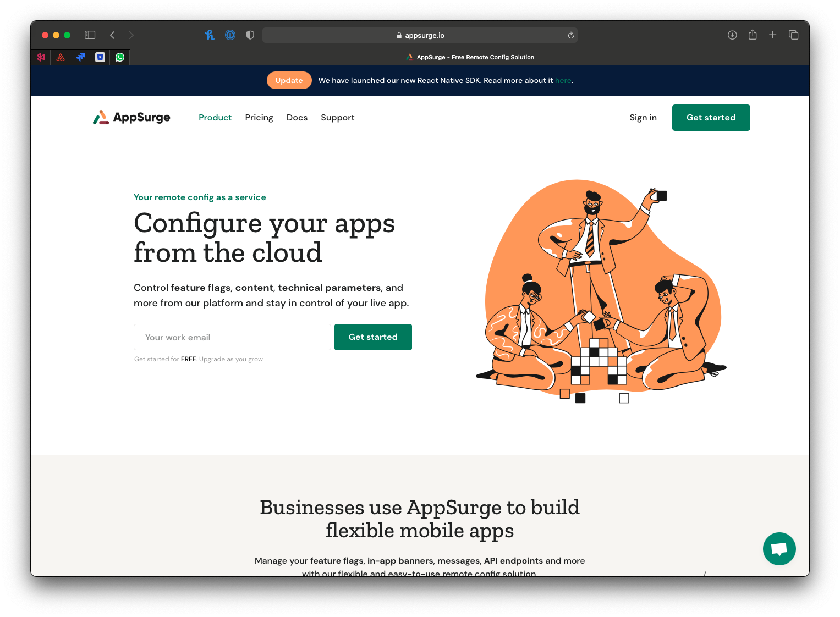The image size is (840, 617).
Task: Toggle the Safari sidebar icon
Action: [x=90, y=35]
